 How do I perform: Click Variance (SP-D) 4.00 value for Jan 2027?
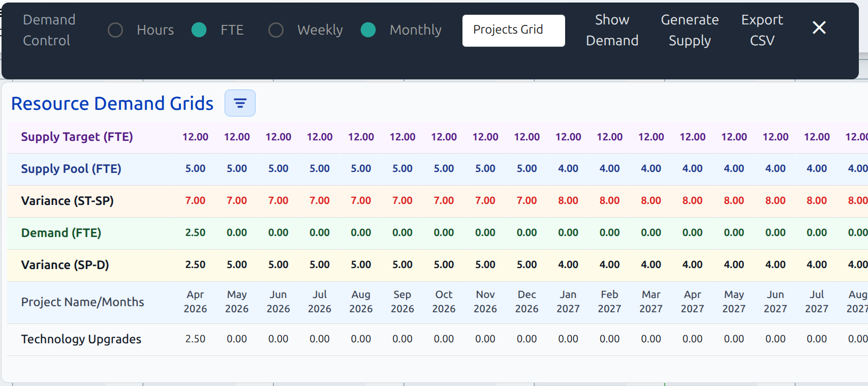coord(568,264)
